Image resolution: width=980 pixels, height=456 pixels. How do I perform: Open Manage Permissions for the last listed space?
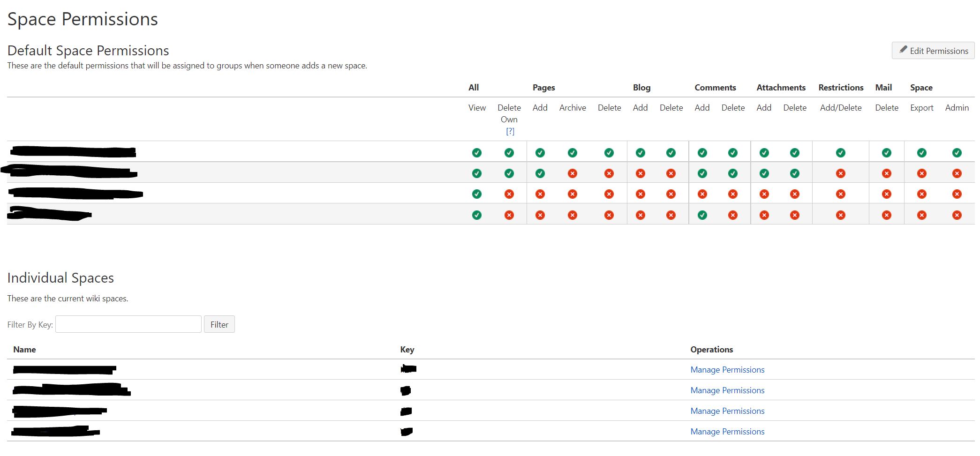727,431
